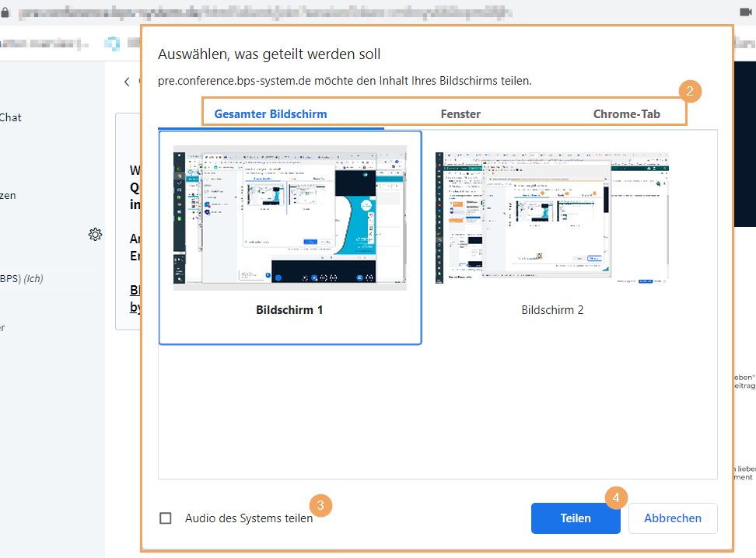Image resolution: width=756 pixels, height=558 pixels.
Task: Cancel with the Abbrechen button
Action: 672,518
